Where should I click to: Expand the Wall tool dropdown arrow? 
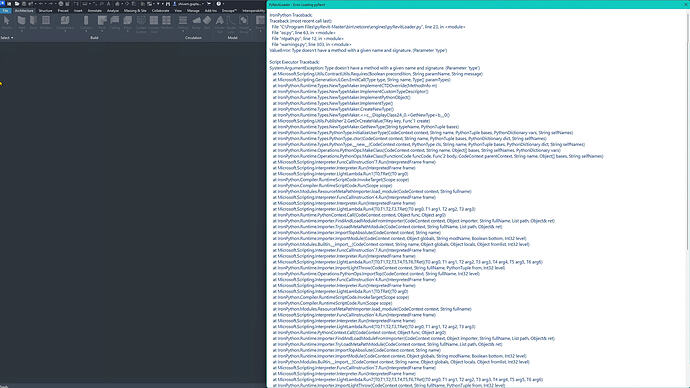point(22,31)
